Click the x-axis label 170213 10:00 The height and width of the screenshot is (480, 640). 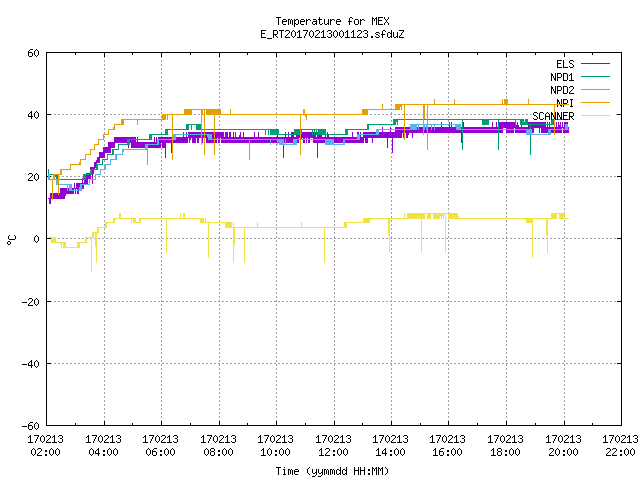276,446
